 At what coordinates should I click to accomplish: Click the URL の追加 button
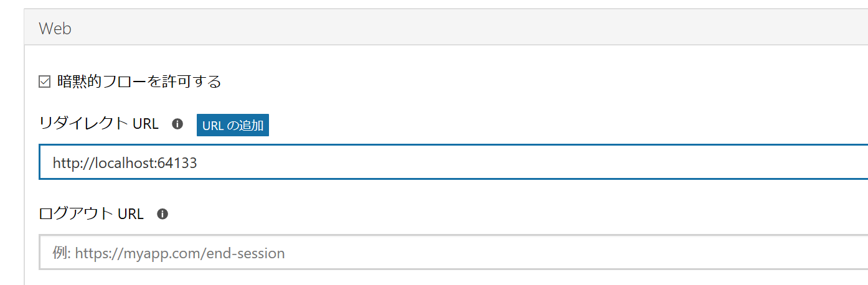coord(233,124)
